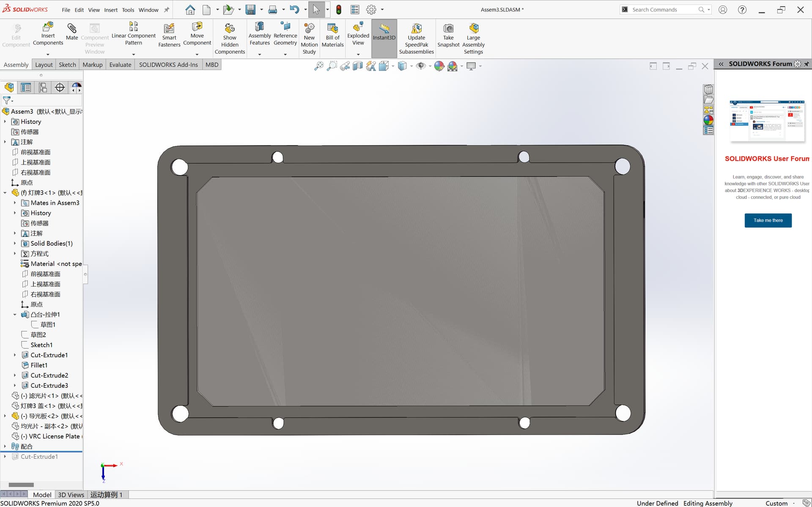Viewport: 812px width, 507px height.
Task: Click Custom units in status bar
Action: [776, 503]
